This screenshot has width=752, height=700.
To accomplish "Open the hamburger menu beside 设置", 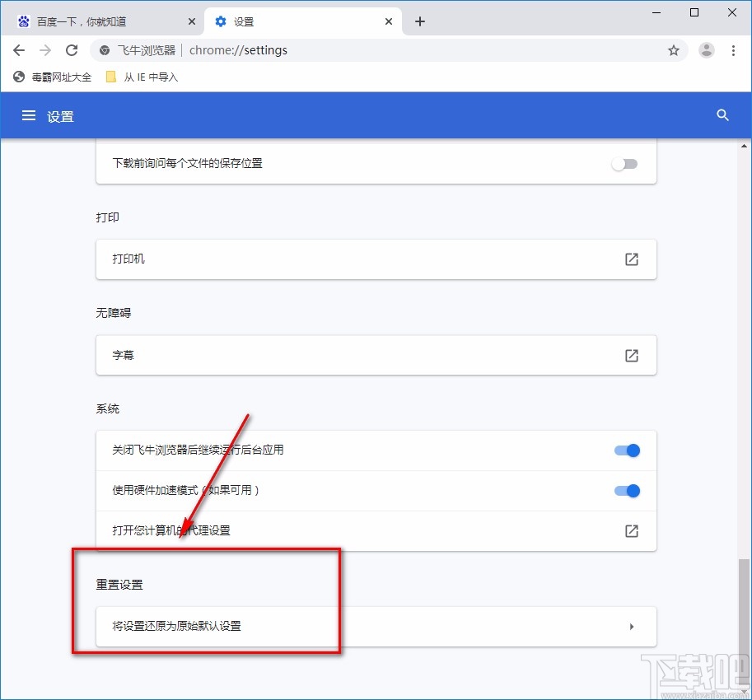I will 27,115.
